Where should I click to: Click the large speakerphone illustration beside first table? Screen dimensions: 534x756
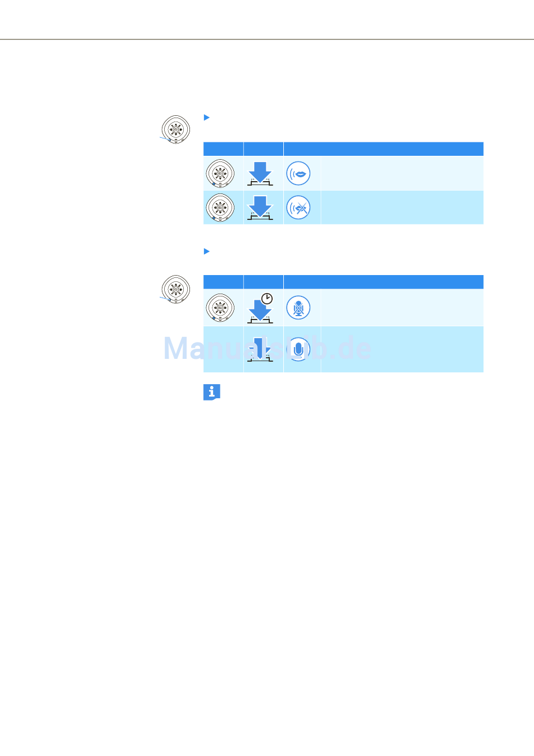175,129
